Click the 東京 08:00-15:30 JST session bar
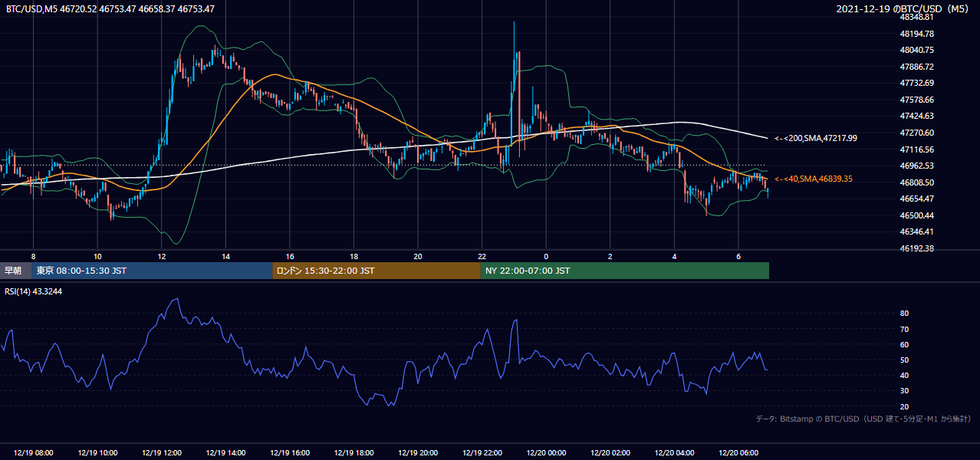This screenshot has width=980, height=460. click(x=152, y=271)
